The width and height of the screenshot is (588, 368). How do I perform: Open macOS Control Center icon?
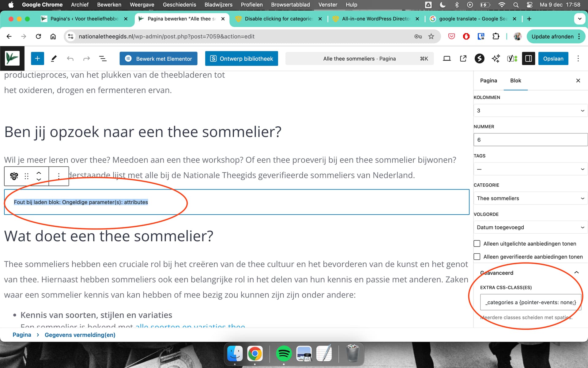click(530, 5)
